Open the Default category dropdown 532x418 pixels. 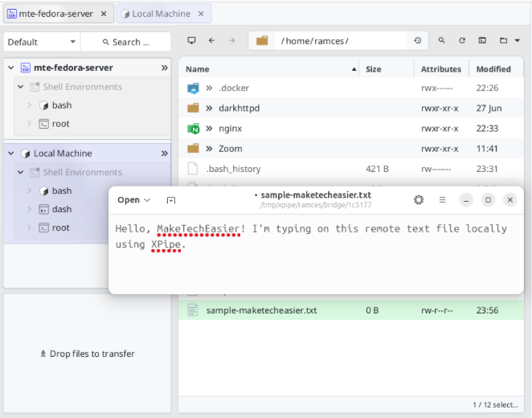coord(42,42)
